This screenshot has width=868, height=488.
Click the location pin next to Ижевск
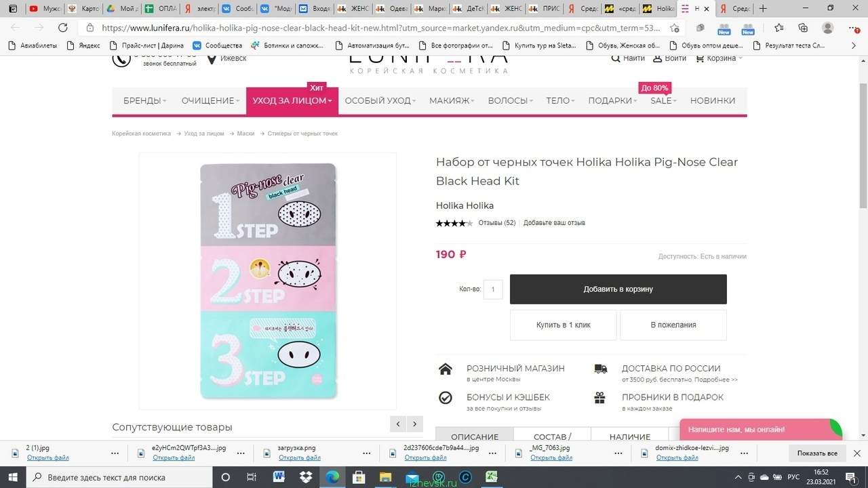coord(212,58)
